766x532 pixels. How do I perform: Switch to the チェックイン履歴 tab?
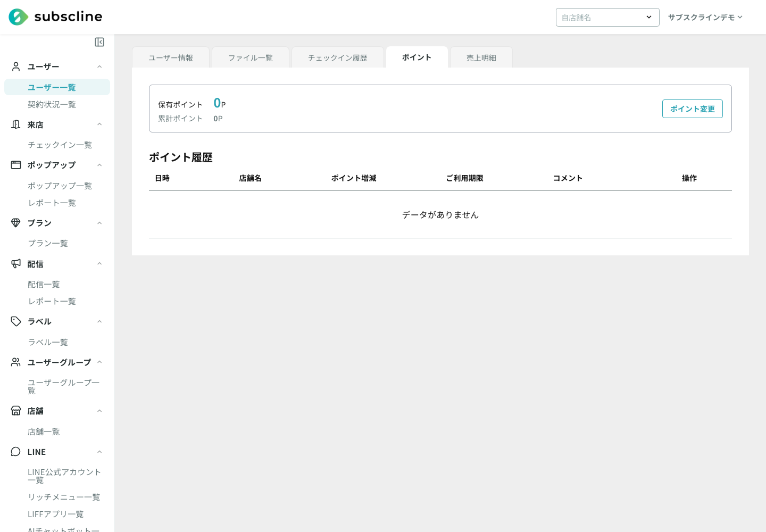coord(338,57)
